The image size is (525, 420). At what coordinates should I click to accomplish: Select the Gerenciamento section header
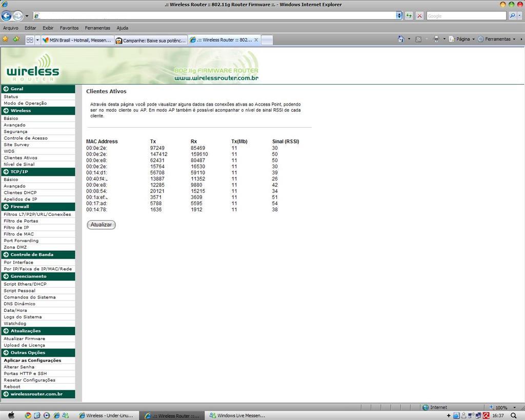(x=38, y=276)
